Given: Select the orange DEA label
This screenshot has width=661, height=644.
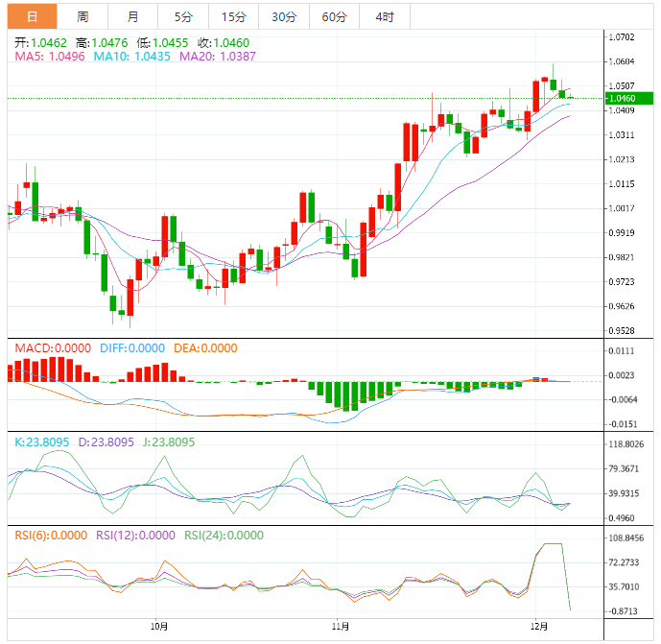Looking at the screenshot, I should [204, 348].
